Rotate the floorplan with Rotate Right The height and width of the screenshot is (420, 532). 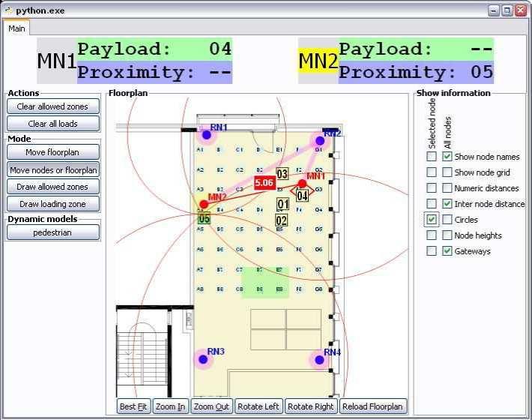point(311,406)
